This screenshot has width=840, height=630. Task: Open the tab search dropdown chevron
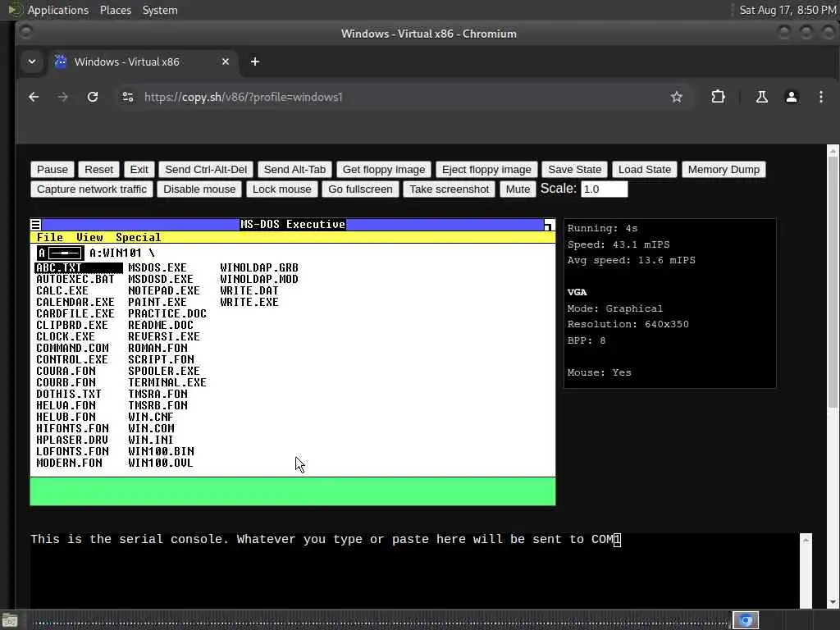[x=32, y=62]
